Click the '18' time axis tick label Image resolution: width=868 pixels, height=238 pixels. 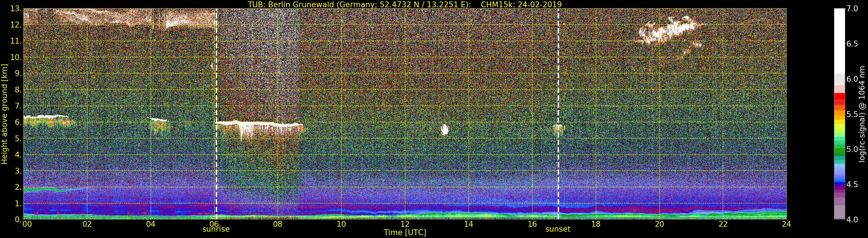pos(596,224)
